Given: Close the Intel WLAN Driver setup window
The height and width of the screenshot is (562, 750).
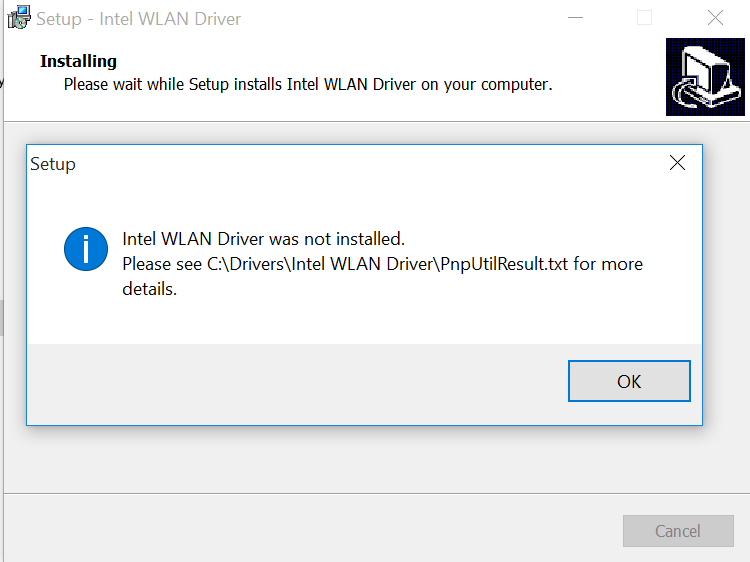Looking at the screenshot, I should pos(715,18).
